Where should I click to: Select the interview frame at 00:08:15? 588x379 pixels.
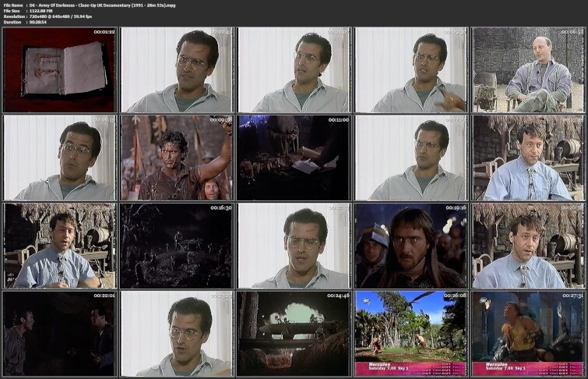coord(60,158)
